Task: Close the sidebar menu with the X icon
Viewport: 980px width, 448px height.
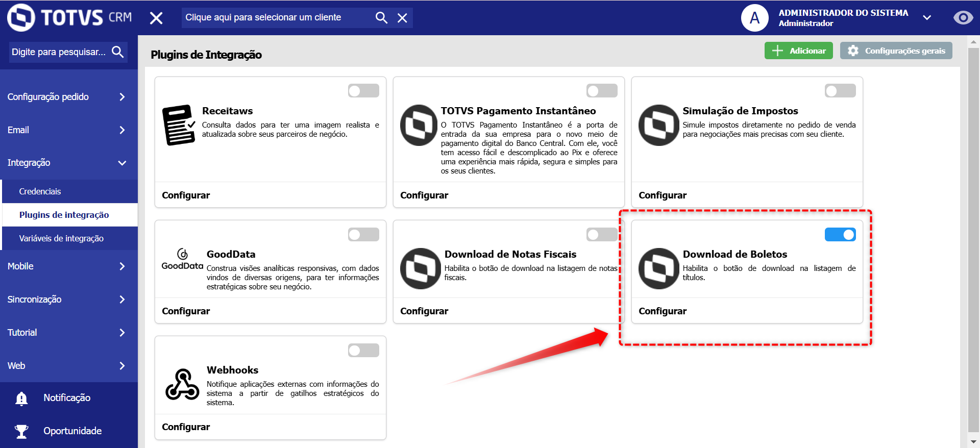Action: 156,18
